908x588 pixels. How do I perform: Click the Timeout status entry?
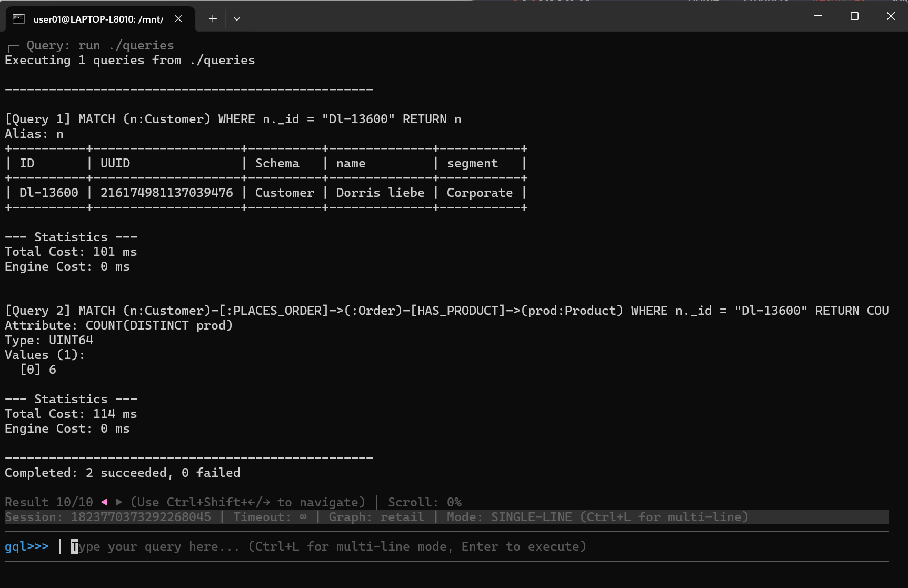(270, 517)
